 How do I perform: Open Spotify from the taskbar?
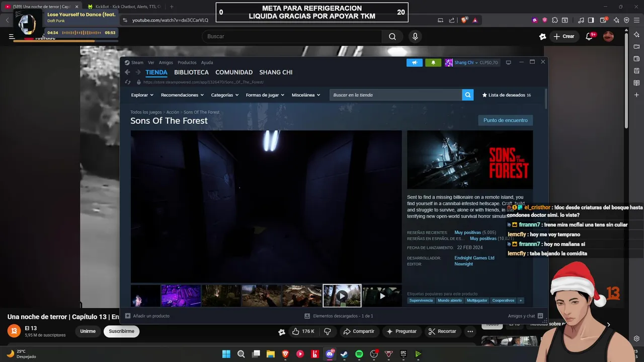[x=359, y=354]
